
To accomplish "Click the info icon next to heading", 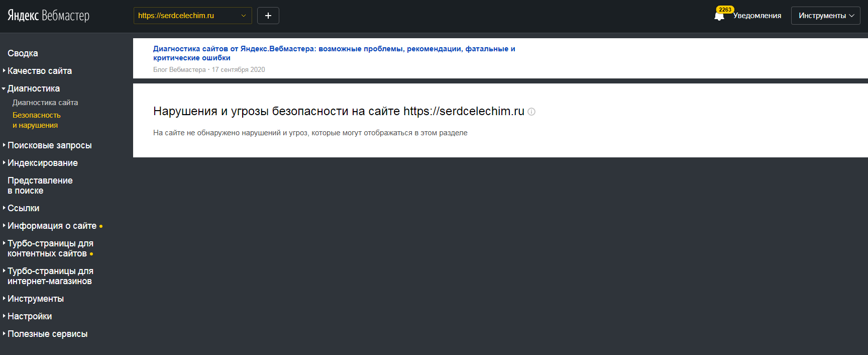I will (531, 112).
